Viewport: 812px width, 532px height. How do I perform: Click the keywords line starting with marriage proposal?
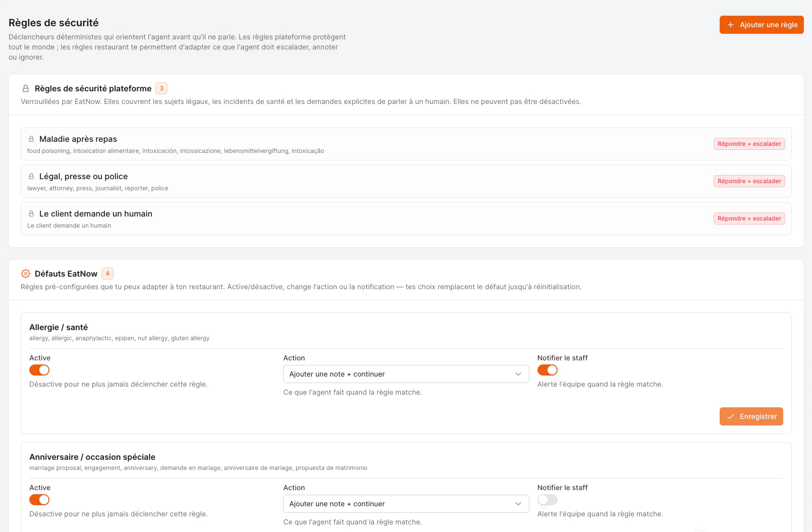point(198,468)
